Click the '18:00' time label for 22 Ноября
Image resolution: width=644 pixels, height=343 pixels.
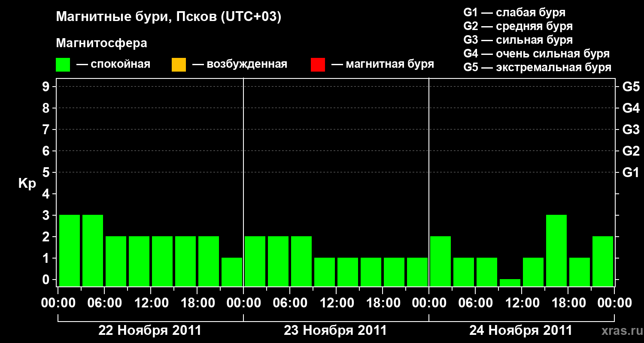coord(197,303)
